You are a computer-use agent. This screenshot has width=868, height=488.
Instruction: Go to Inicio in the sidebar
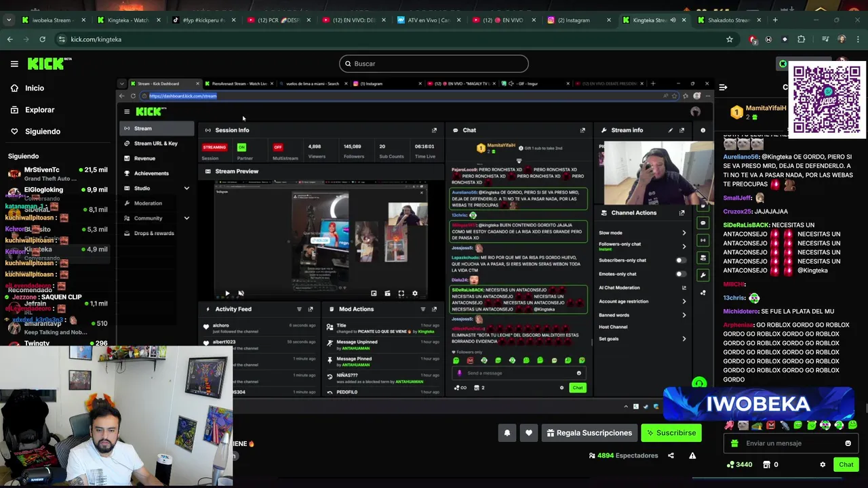(x=35, y=88)
